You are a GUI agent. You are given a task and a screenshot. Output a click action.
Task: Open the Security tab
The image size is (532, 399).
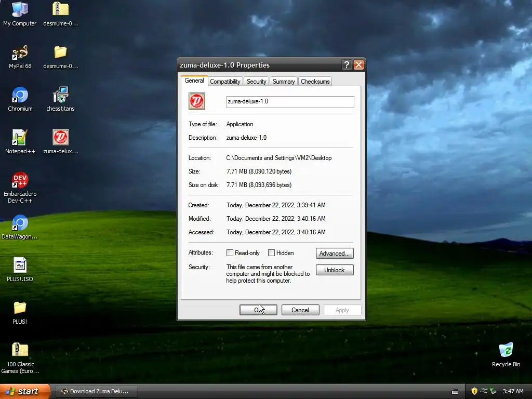257,82
